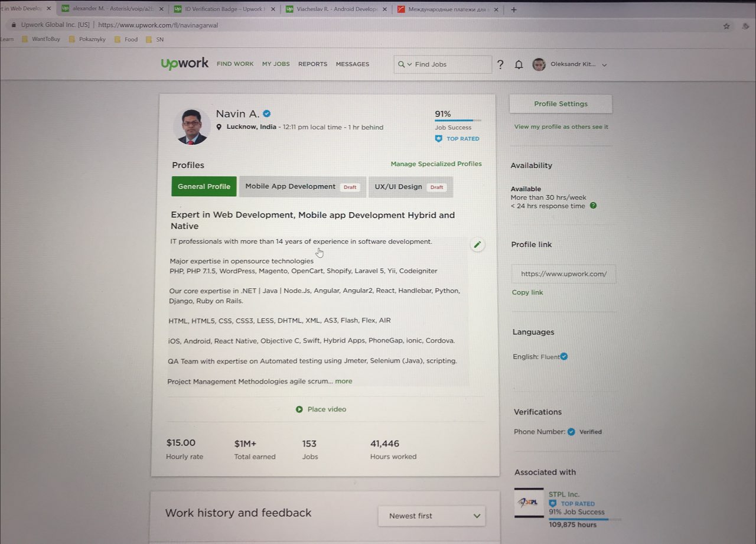This screenshot has height=544, width=756.
Task: Click the STPL Inc. logo thumbnail
Action: point(529,503)
